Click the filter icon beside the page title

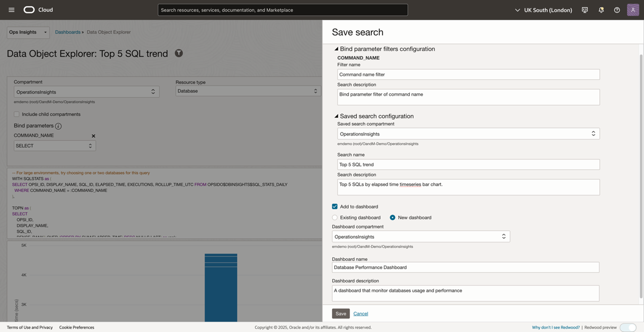tap(179, 53)
